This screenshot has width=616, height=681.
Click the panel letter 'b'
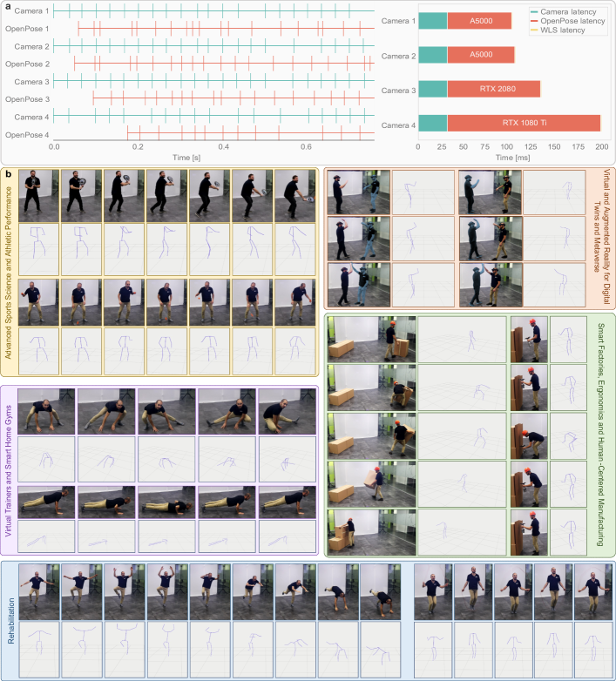coord(8,174)
